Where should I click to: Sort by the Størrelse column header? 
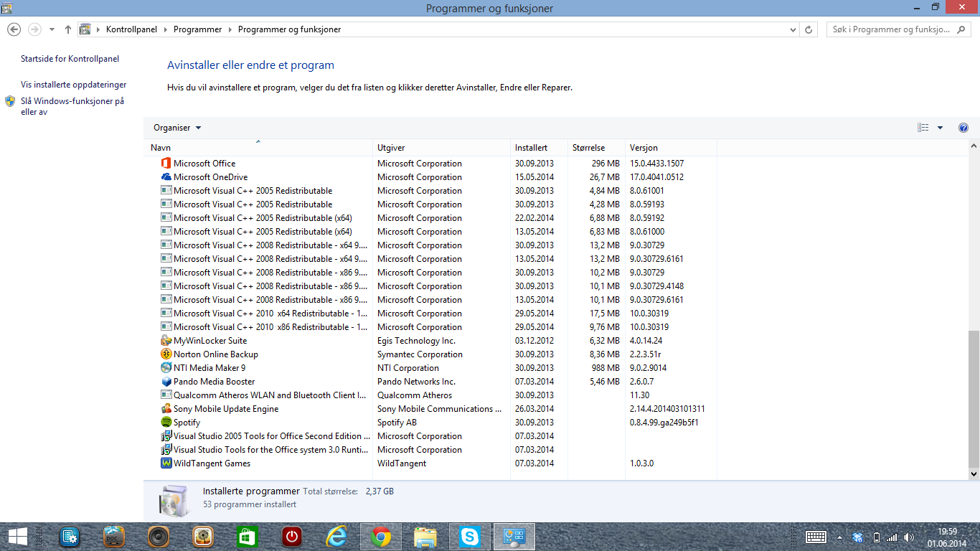pyautogui.click(x=596, y=148)
